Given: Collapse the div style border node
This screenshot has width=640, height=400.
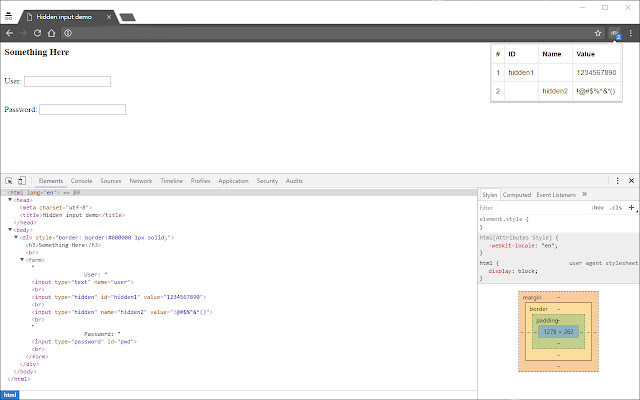Looking at the screenshot, I should coord(16,237).
